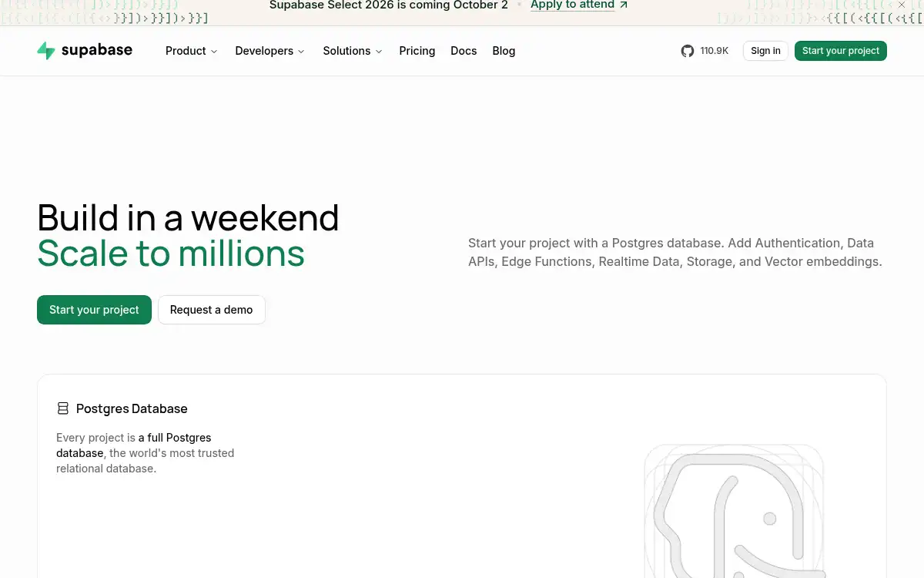The height and width of the screenshot is (578, 924).
Task: Click the 'Build in a weekend' heading
Action: pos(188,218)
